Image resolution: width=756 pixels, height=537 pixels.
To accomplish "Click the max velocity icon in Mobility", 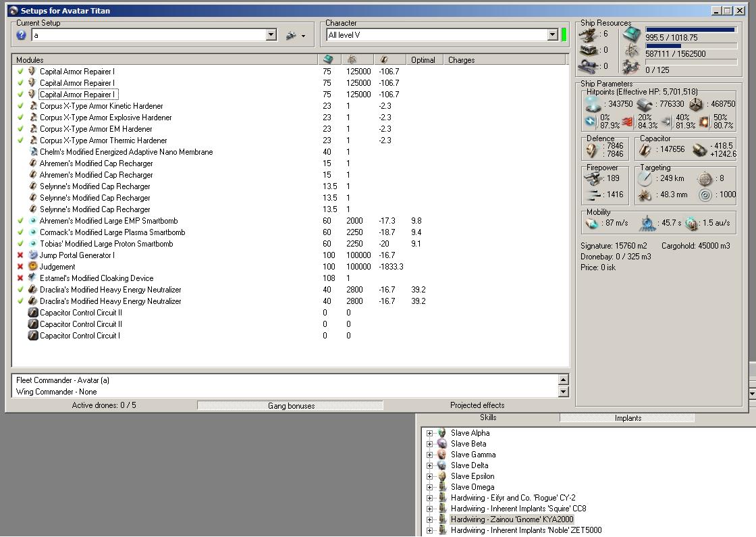I will (591, 223).
